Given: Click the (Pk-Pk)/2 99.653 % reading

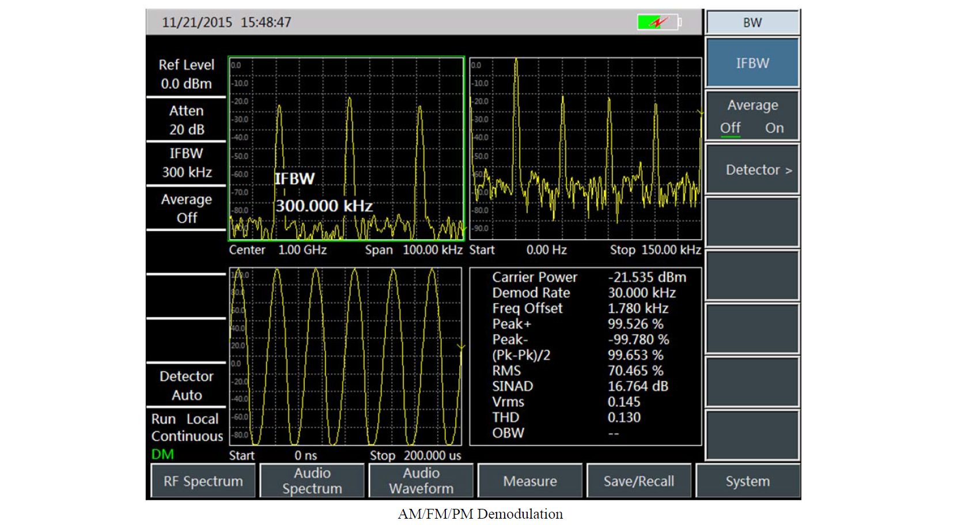Looking at the screenshot, I should point(578,355).
